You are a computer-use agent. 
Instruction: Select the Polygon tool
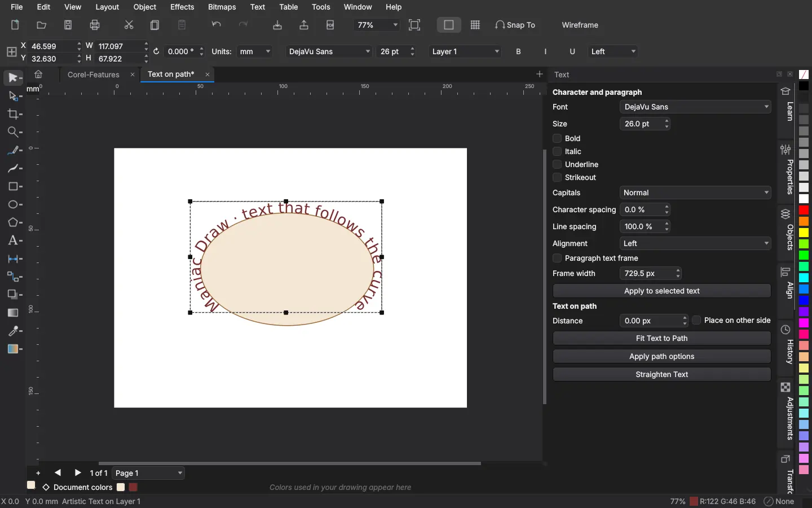14,223
